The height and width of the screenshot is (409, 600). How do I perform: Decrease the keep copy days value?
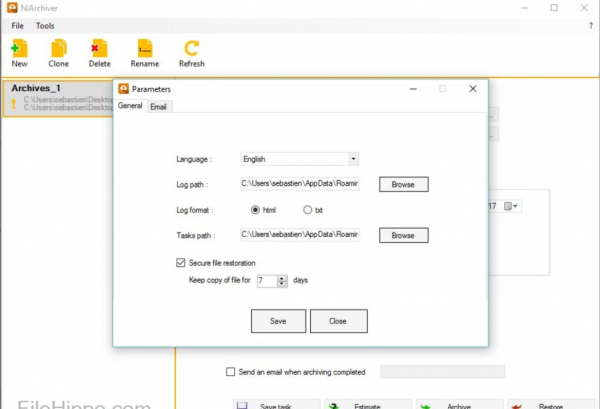tap(282, 284)
